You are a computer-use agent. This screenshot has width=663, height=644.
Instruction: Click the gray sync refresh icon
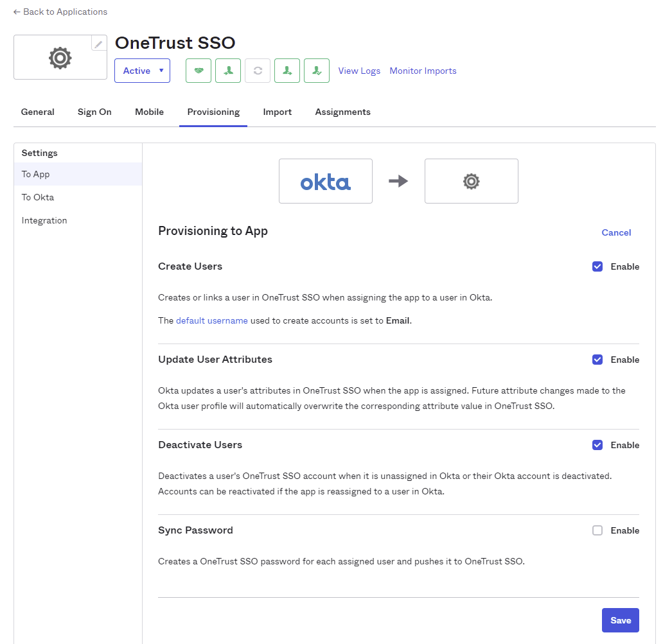click(258, 71)
